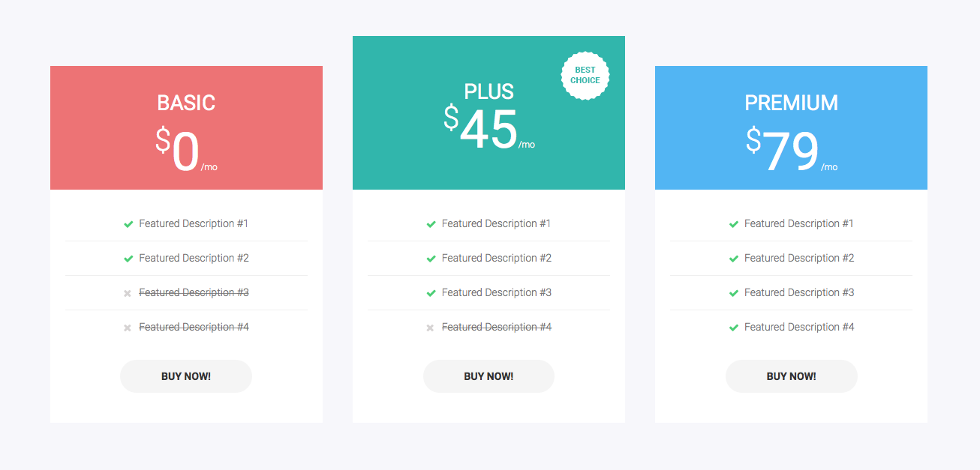Image resolution: width=980 pixels, height=470 pixels.
Task: Click green checkmark for Basic Featured Description #1
Action: [128, 224]
